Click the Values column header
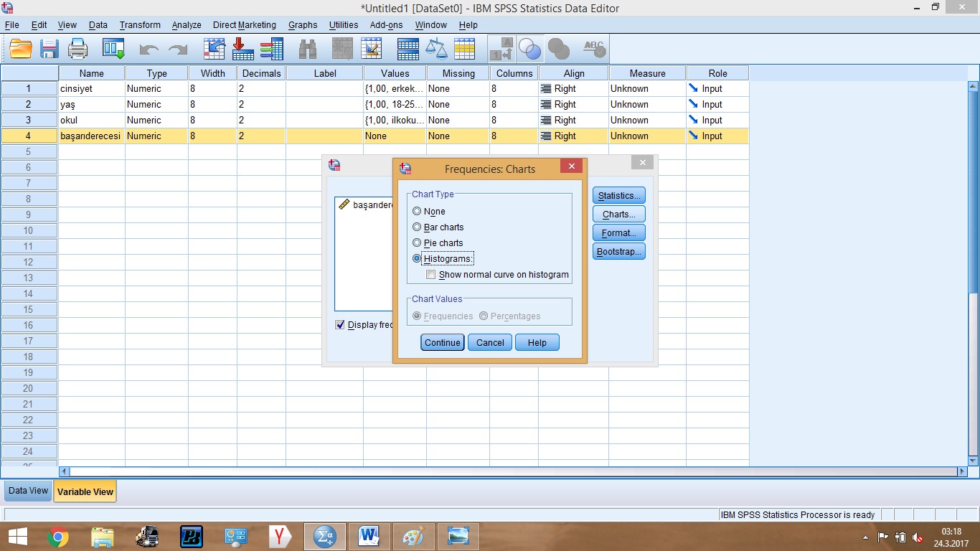The height and width of the screenshot is (551, 980). coord(395,73)
